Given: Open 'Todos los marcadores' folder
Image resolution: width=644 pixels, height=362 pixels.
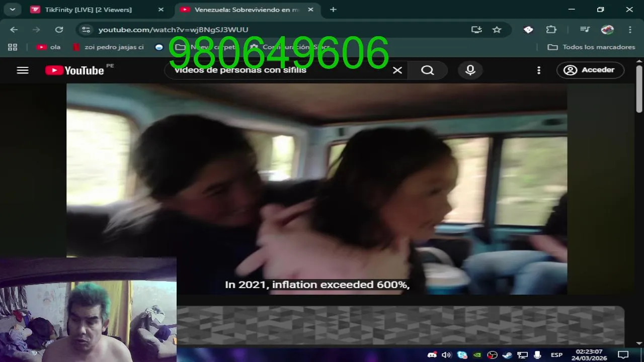Looking at the screenshot, I should click(x=592, y=47).
